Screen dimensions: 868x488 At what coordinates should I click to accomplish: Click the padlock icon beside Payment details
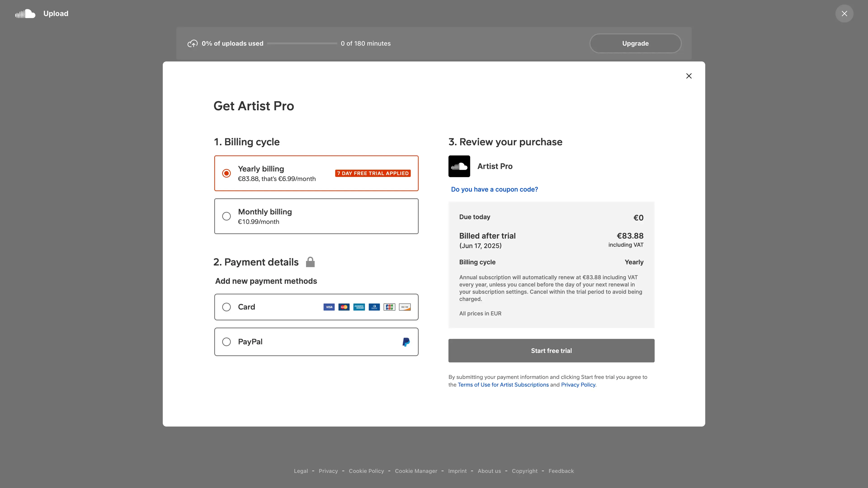coord(310,262)
